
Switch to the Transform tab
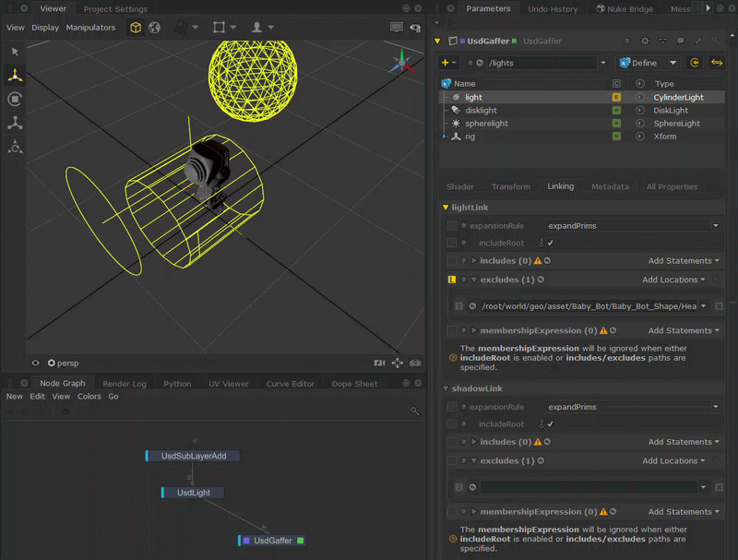[x=511, y=187]
